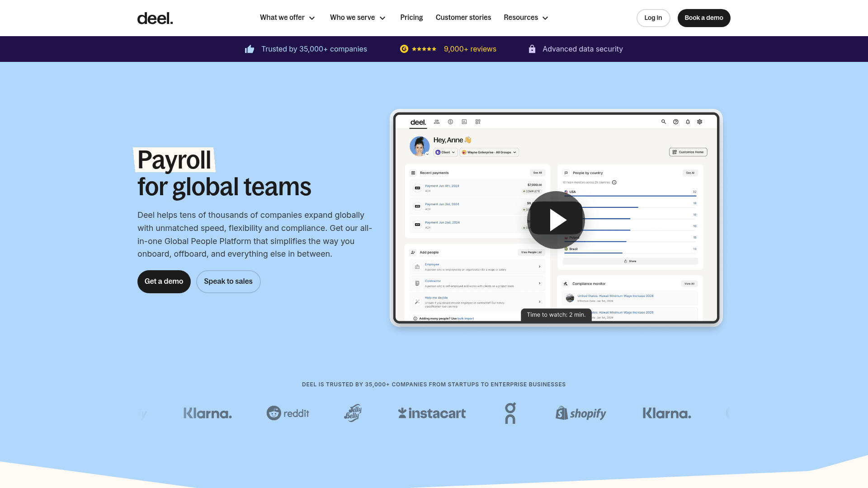Click the dollar payments icon in preview
The width and height of the screenshot is (868, 488).
click(x=450, y=122)
